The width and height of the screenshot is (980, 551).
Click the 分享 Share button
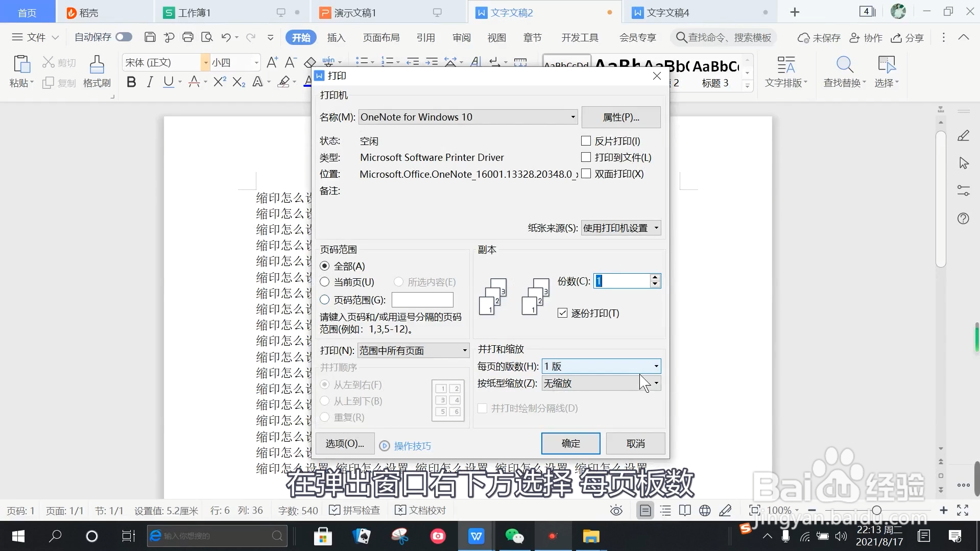907,37
